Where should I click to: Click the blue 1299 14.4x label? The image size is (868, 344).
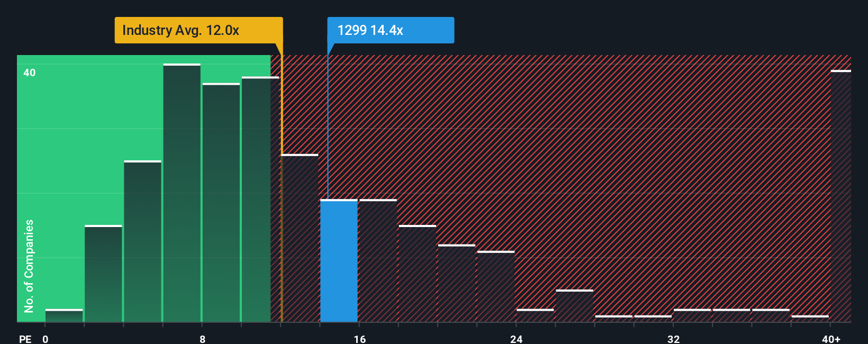[x=391, y=30]
